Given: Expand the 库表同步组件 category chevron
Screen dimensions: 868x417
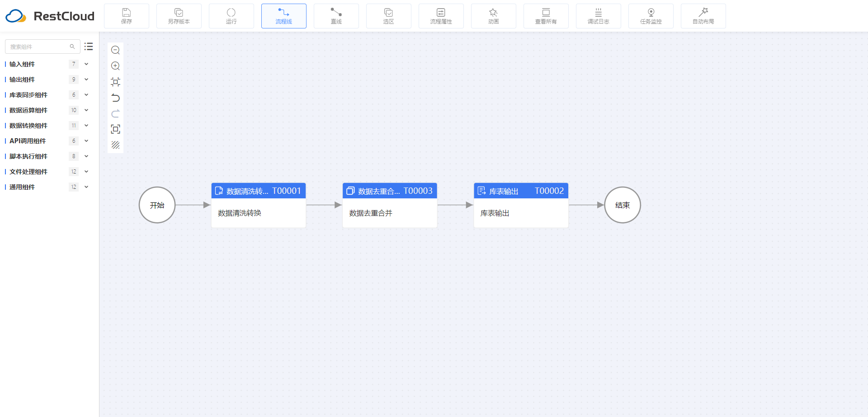Looking at the screenshot, I should (86, 95).
